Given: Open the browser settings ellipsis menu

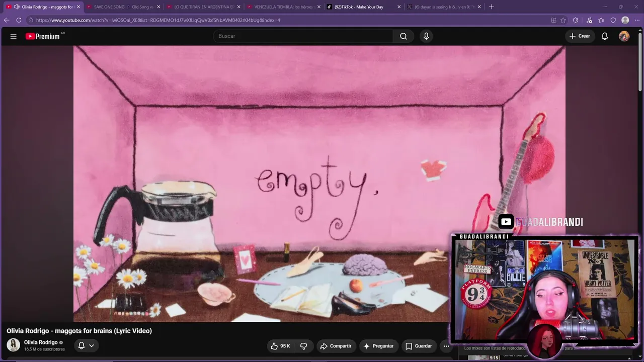Looking at the screenshot, I should click(637, 20).
